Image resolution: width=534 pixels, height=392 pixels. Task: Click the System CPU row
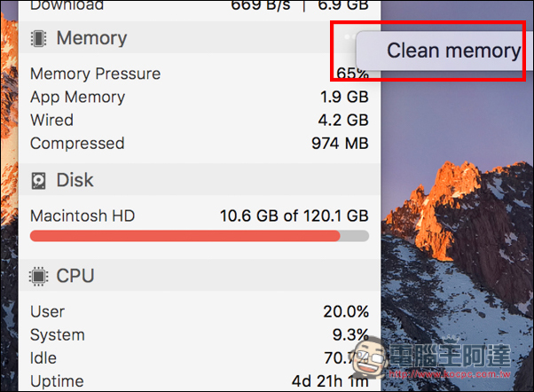point(200,334)
